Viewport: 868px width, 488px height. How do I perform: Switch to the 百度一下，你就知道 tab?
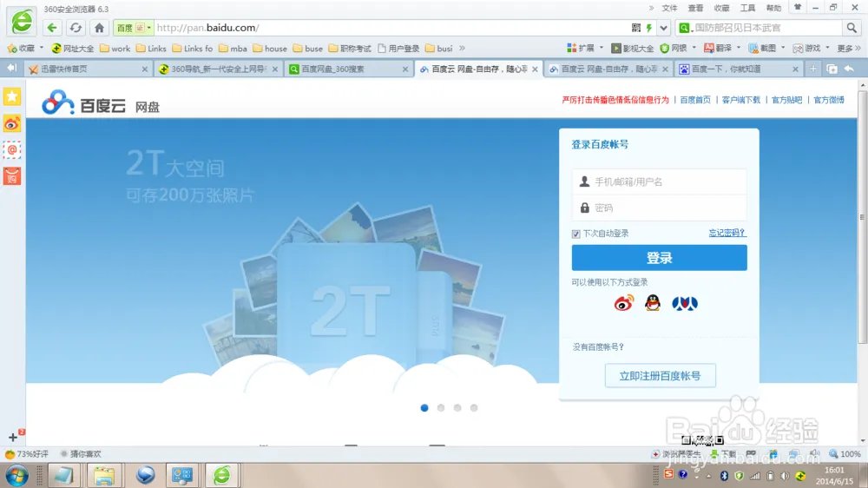739,69
